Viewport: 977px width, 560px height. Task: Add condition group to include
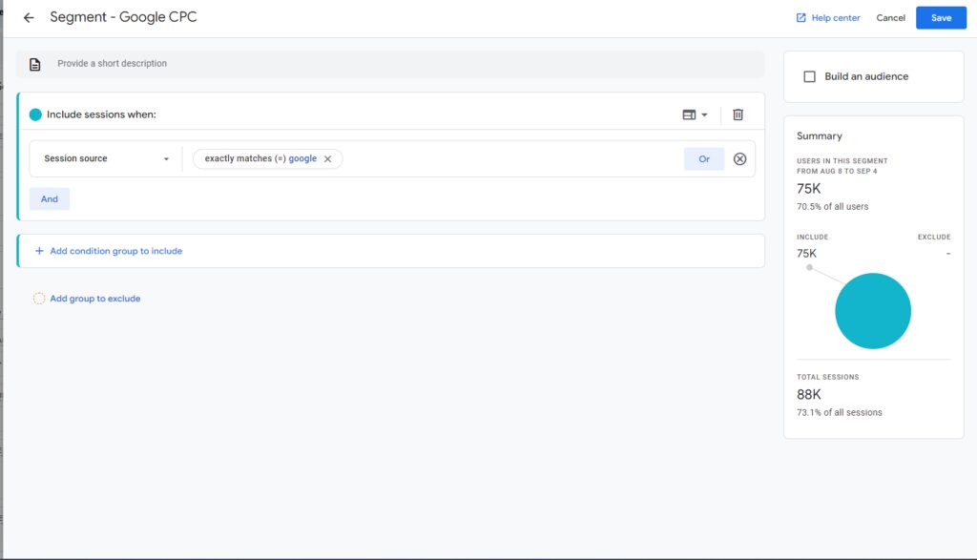point(115,251)
